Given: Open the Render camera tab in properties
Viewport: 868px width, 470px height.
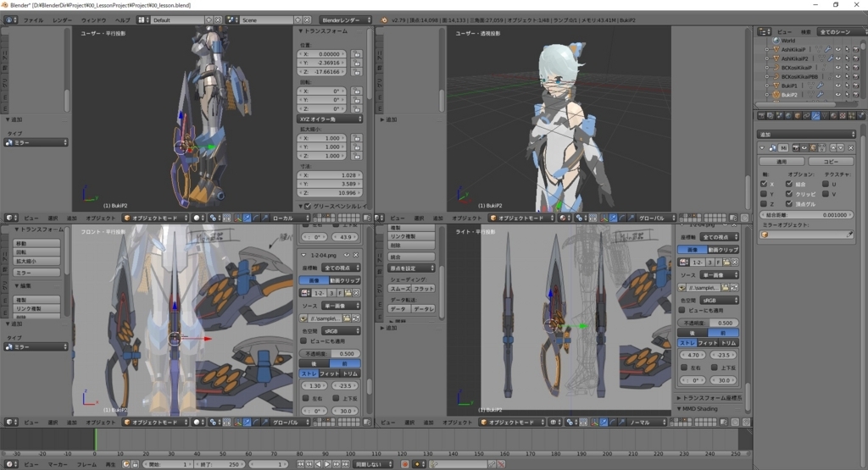Looking at the screenshot, I should pyautogui.click(x=762, y=115).
